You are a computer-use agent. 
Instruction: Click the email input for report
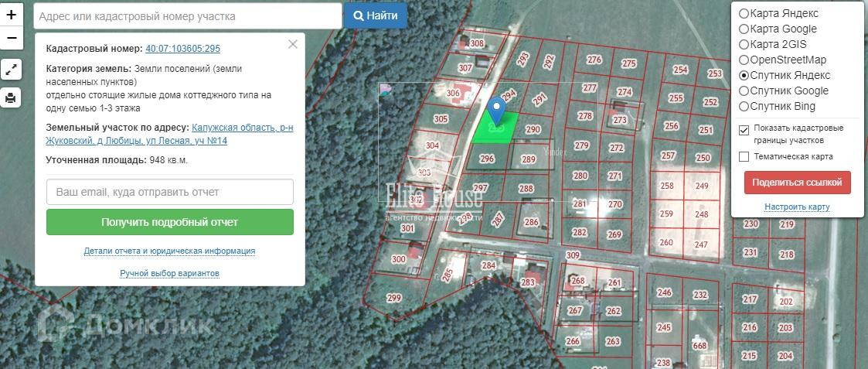pos(170,193)
